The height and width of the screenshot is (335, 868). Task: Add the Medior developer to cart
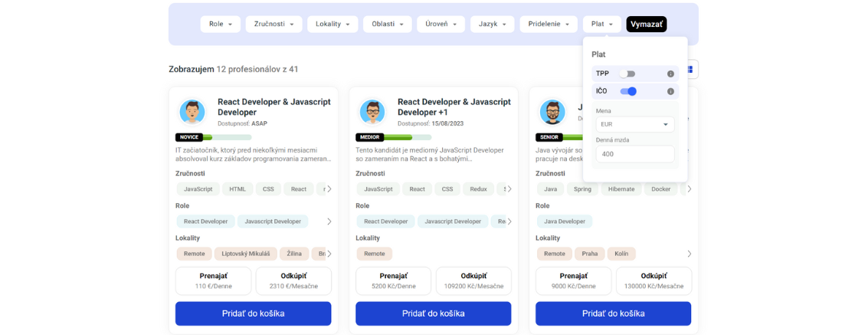(433, 314)
